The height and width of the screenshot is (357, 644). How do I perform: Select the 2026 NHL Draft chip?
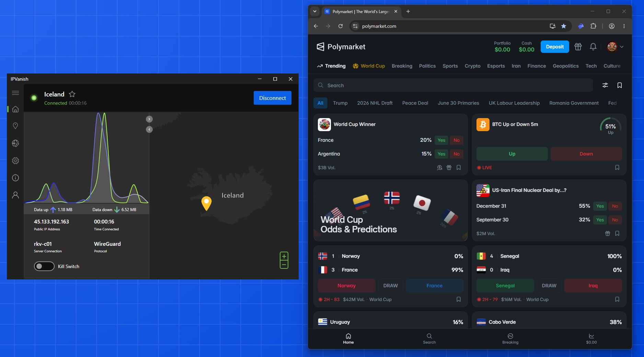click(375, 103)
